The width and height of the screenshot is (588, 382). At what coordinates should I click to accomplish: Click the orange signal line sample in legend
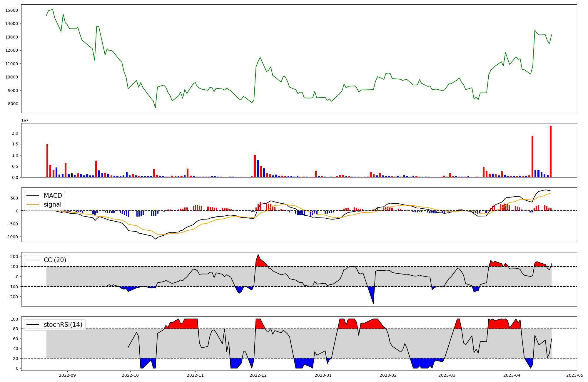pyautogui.click(x=33, y=205)
